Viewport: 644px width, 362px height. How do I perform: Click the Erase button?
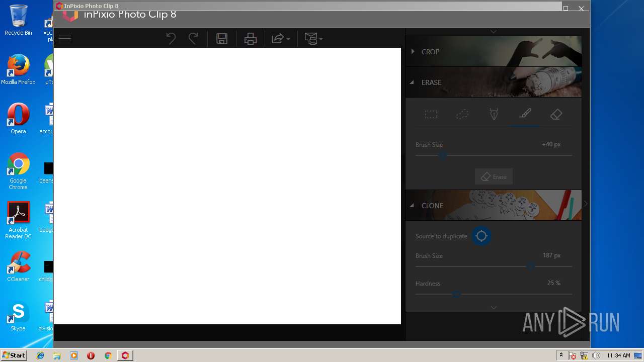(494, 176)
